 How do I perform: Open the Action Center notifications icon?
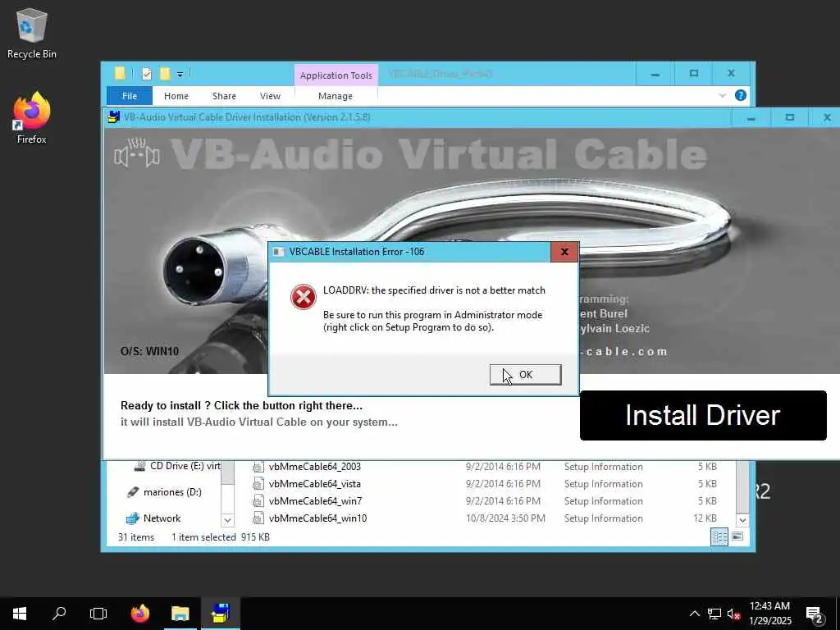tap(815, 614)
